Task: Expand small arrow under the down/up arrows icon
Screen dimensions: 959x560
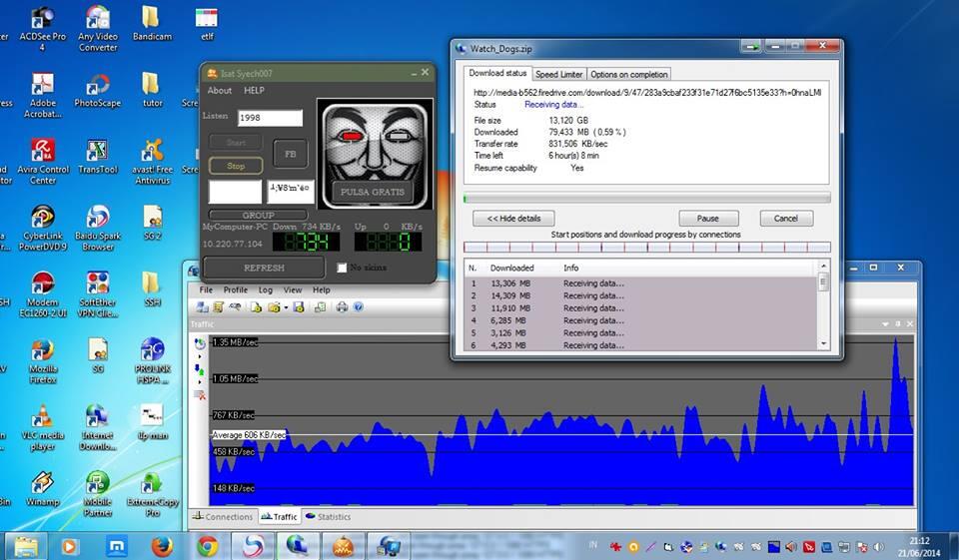Action: coord(200,382)
